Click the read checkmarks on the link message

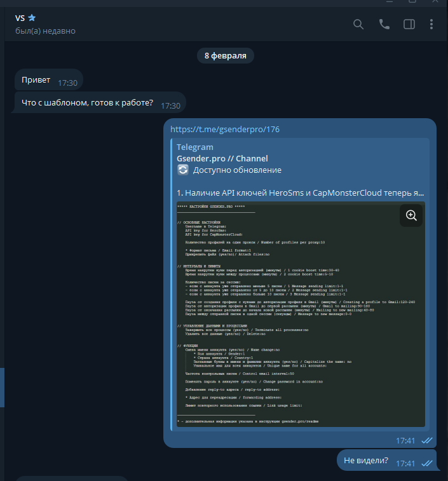(x=427, y=440)
